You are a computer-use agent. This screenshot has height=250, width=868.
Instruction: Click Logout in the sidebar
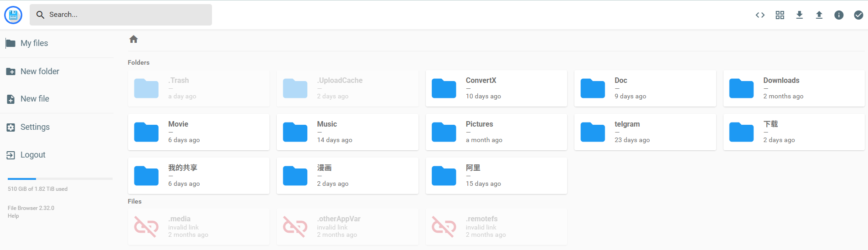57,155
